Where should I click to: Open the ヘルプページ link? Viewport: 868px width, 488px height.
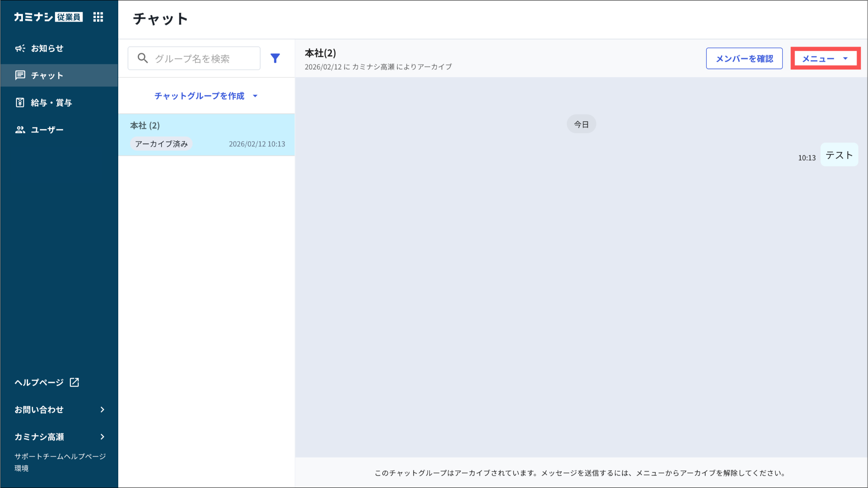click(x=39, y=382)
